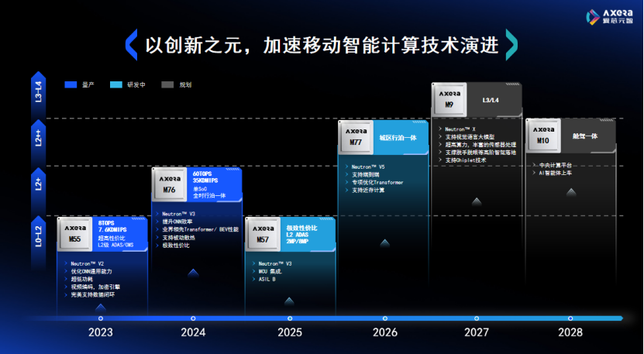This screenshot has height=354, width=644.
Task: Click the Neutron™ V2 bullet
Action: 87,263
